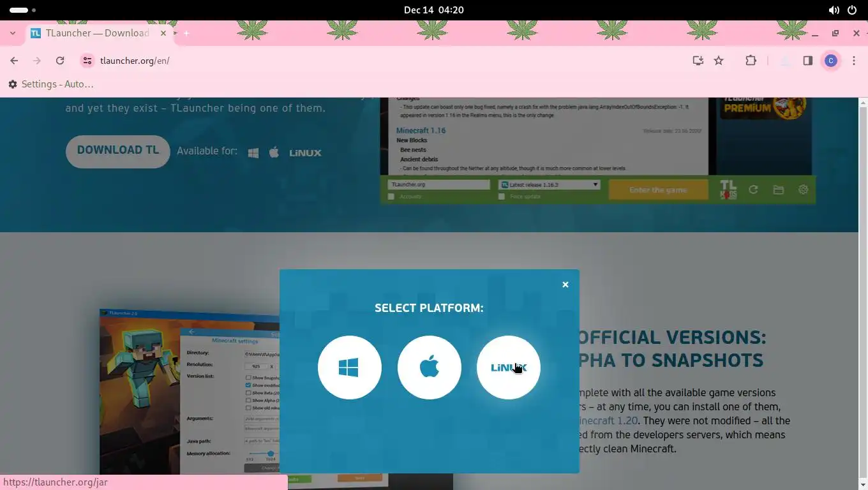Viewport: 868px width, 490px height.
Task: Adjust Memory allocation slider in settings image
Action: (x=271, y=454)
